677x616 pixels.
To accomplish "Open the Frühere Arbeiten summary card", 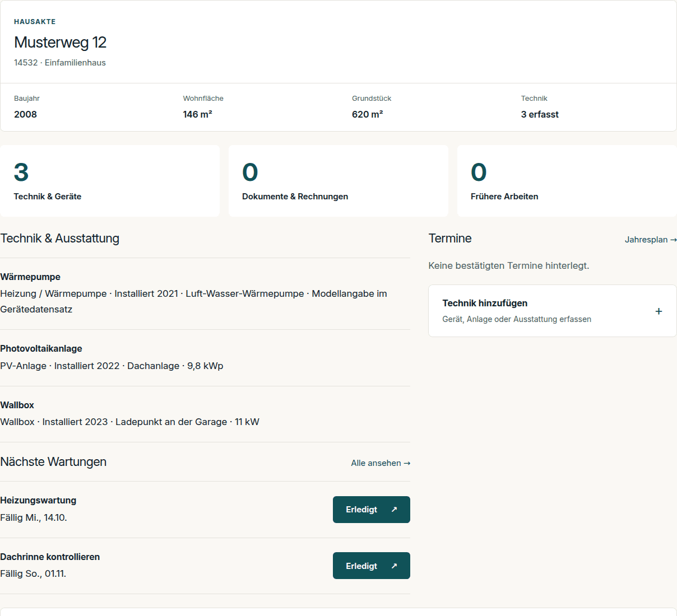I will click(567, 181).
